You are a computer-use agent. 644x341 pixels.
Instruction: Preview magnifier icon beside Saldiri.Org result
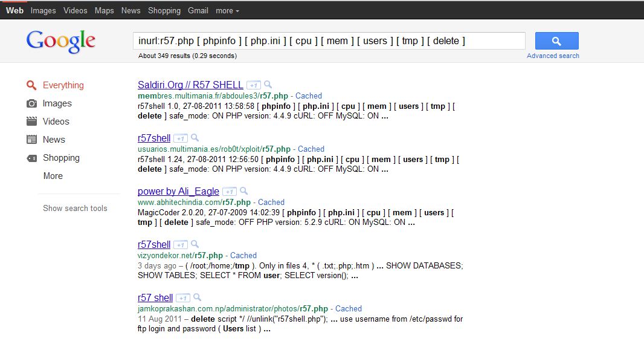[268, 85]
